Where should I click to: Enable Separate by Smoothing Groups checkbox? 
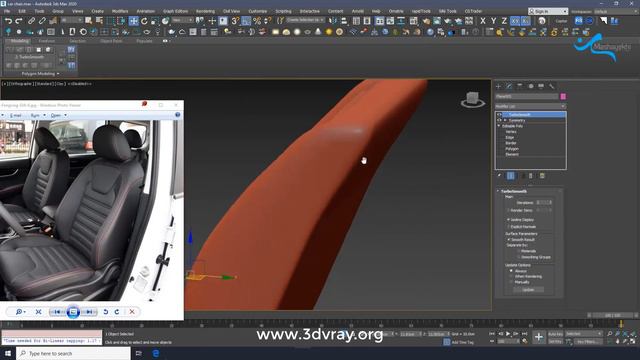click(519, 257)
